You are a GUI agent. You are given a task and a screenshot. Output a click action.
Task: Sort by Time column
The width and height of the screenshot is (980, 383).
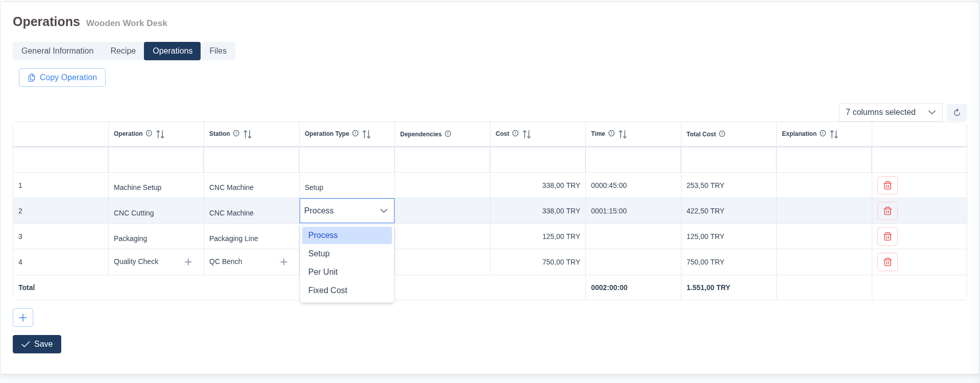click(623, 134)
